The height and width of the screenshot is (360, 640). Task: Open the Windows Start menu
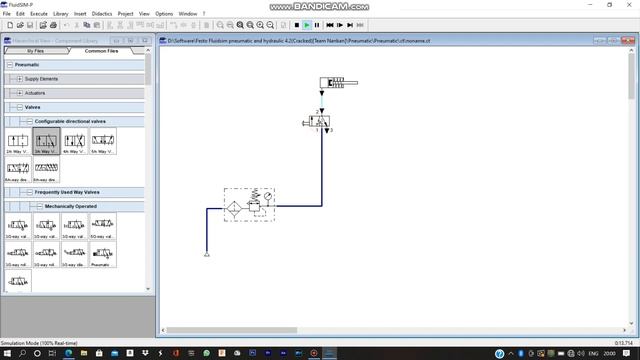(x=7, y=353)
